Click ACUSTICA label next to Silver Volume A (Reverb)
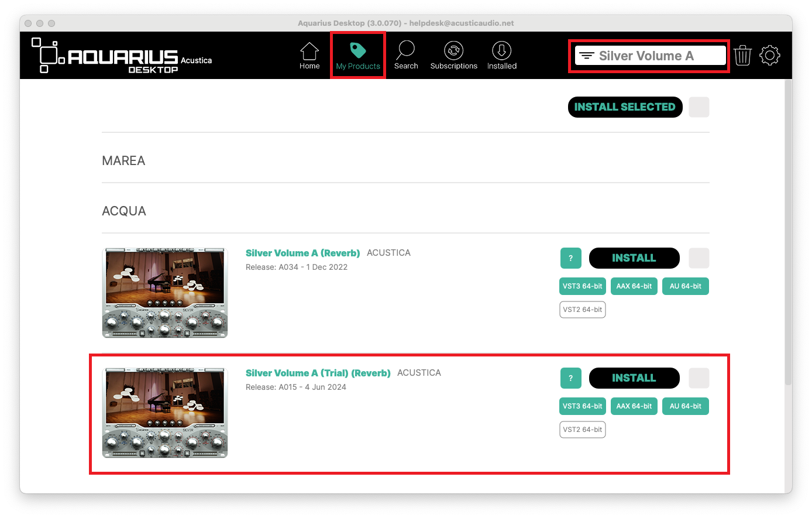 388,253
